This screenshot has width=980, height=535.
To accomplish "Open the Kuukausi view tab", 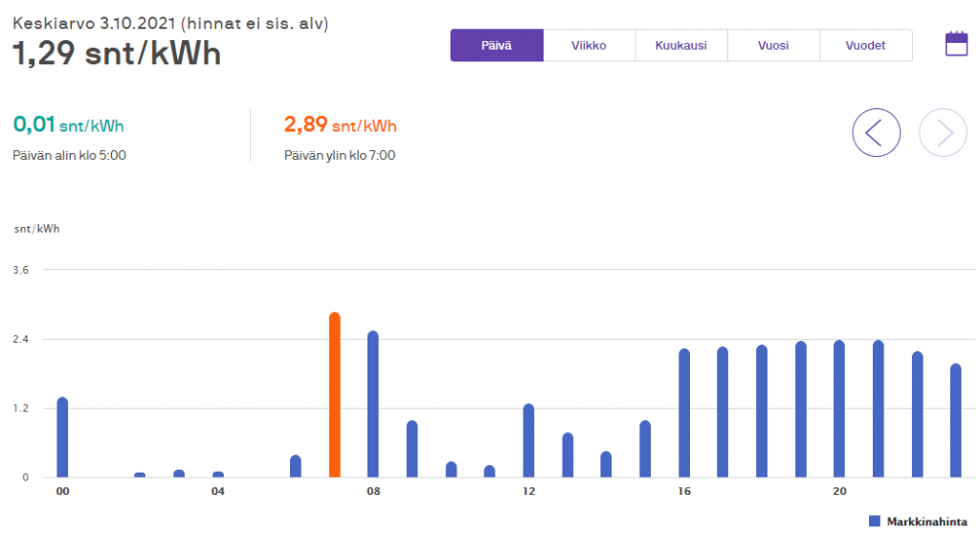I will (681, 45).
